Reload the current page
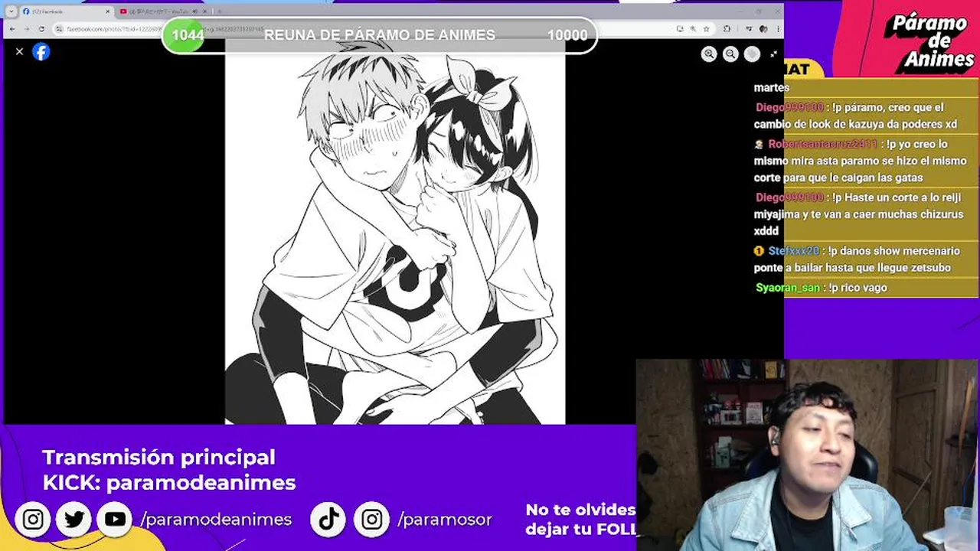The height and width of the screenshot is (551, 980). click(41, 29)
